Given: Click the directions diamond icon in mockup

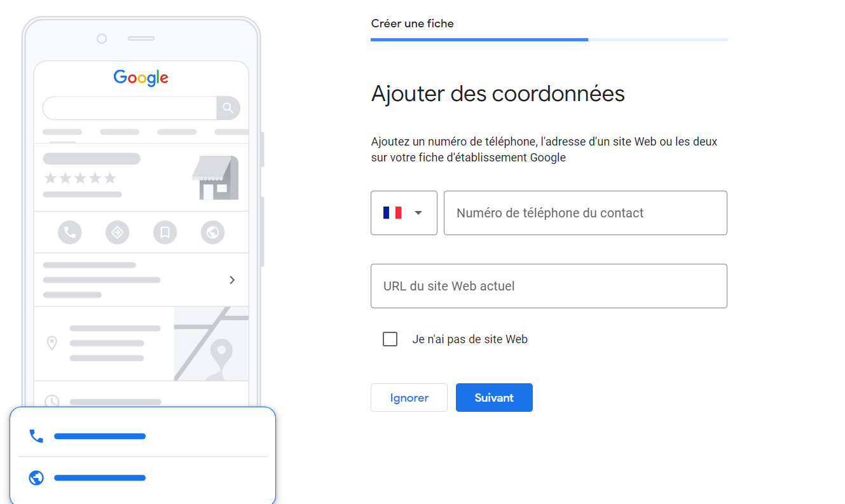Looking at the screenshot, I should 117,232.
